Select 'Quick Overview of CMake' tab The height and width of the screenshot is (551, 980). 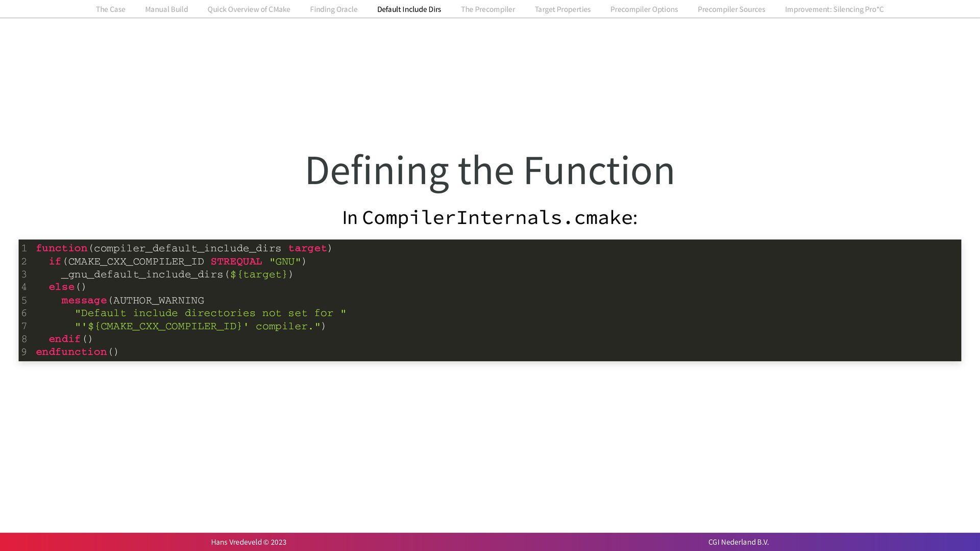249,9
